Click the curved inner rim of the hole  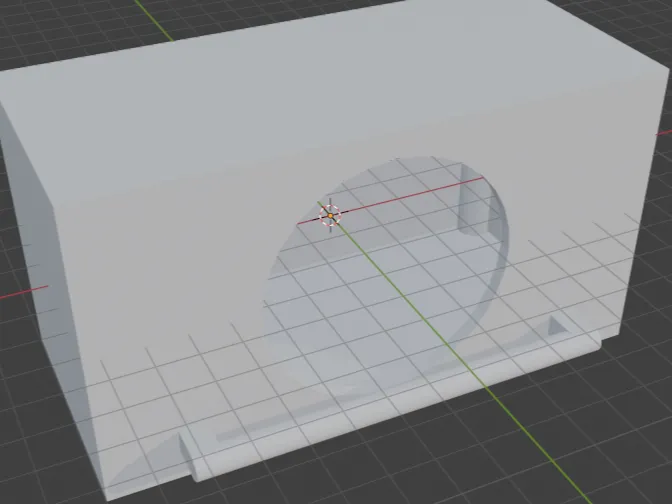[493, 274]
